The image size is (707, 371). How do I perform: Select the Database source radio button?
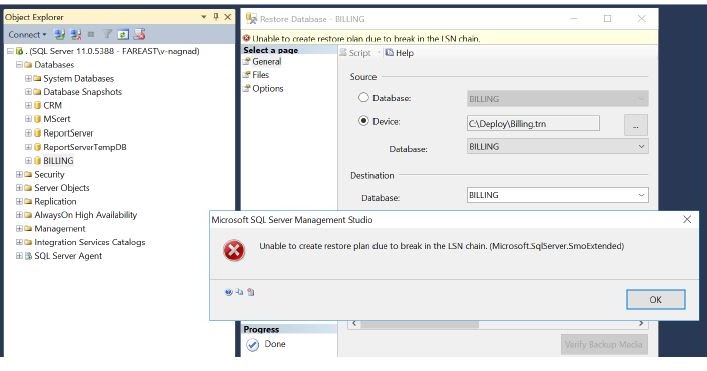(x=363, y=97)
